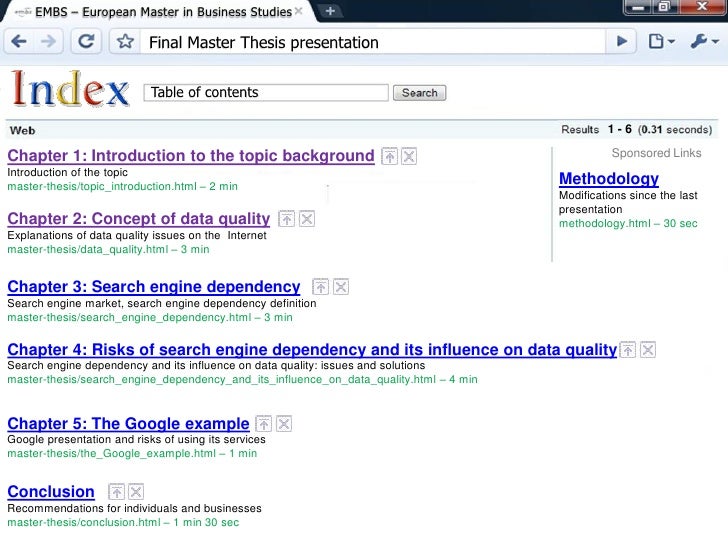Bookmark page with the star icon

pyautogui.click(x=125, y=42)
